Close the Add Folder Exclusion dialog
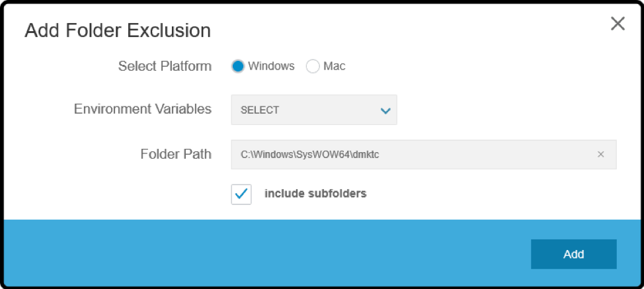 click(x=618, y=24)
